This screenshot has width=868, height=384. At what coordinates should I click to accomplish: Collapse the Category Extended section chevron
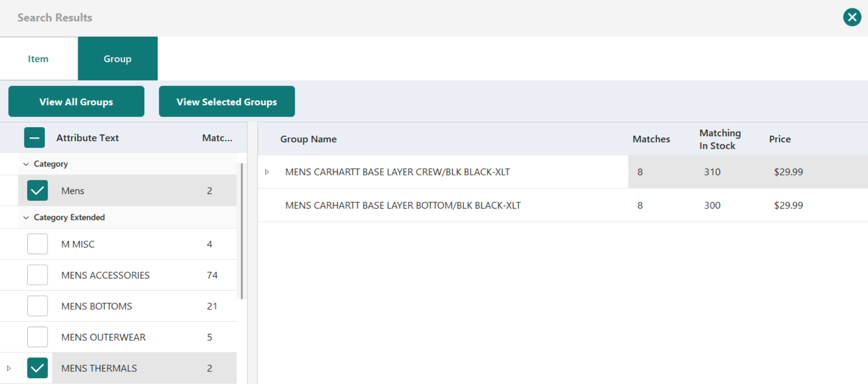(26, 218)
